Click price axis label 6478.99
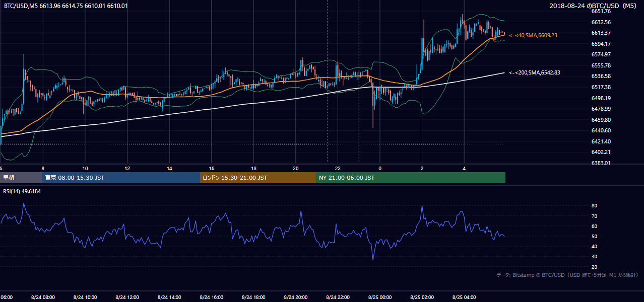 pos(601,109)
